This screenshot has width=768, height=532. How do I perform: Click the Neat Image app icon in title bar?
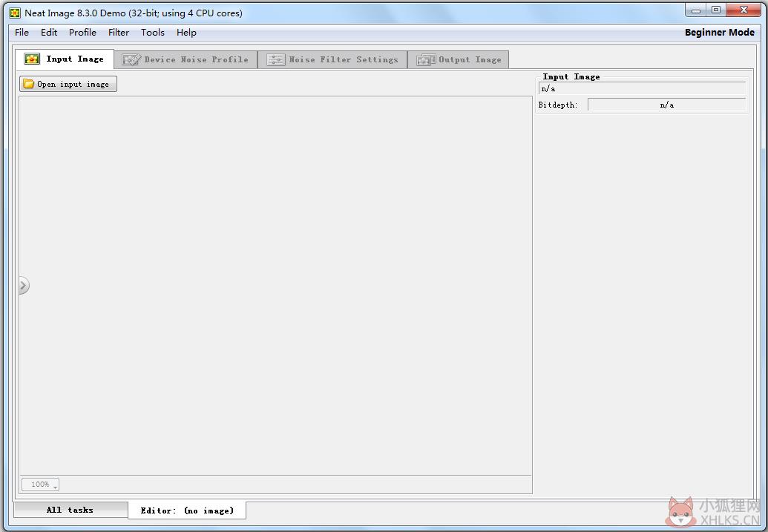[15, 13]
